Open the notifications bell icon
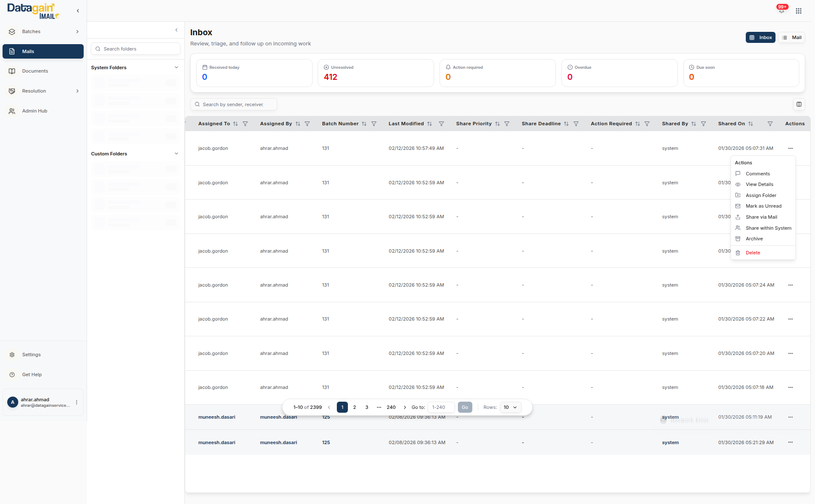This screenshot has height=504, width=815. [x=781, y=11]
